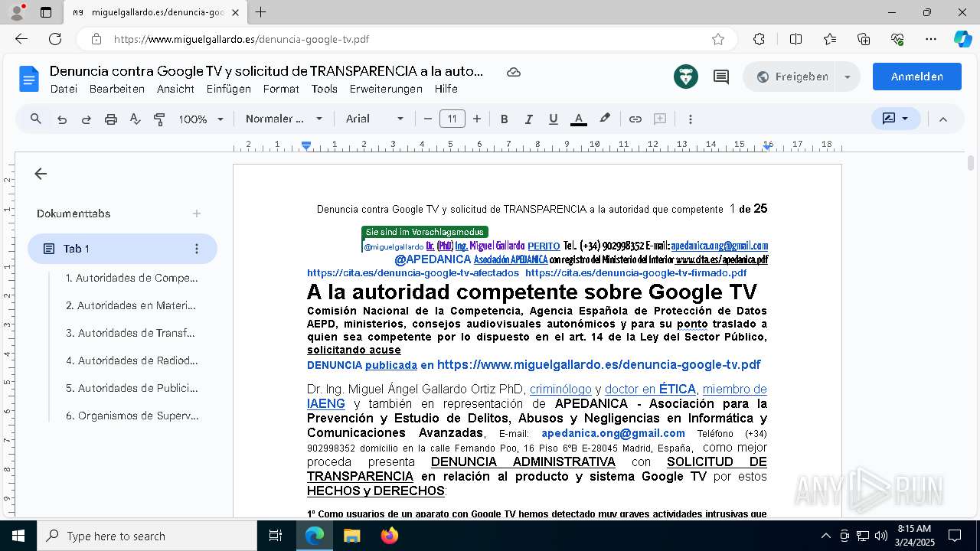Open the denuncia-google-tv-firmado.pdf link
This screenshot has height=551, width=980.
(635, 273)
